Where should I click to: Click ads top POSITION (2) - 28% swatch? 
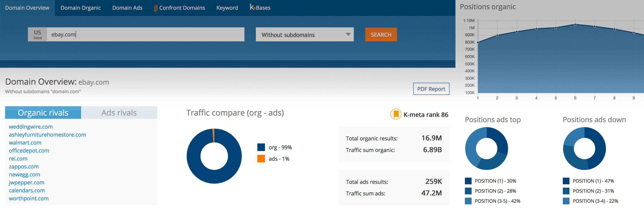point(468,191)
